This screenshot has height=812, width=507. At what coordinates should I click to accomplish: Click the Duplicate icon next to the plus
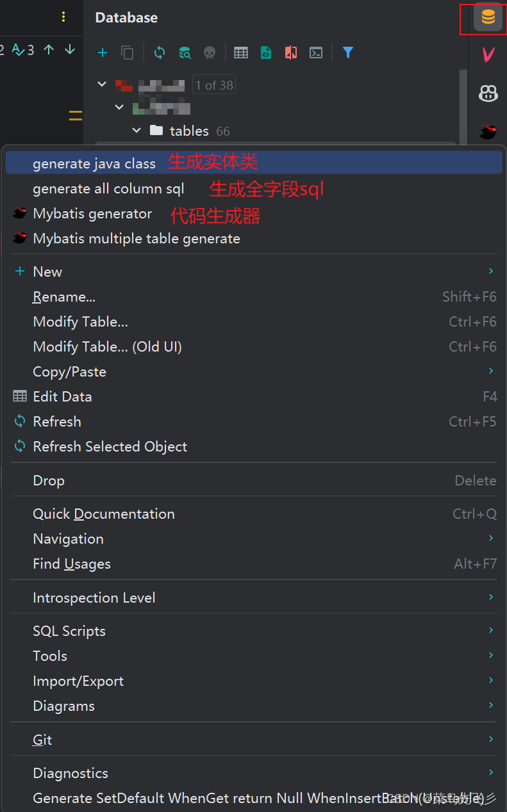point(127,53)
